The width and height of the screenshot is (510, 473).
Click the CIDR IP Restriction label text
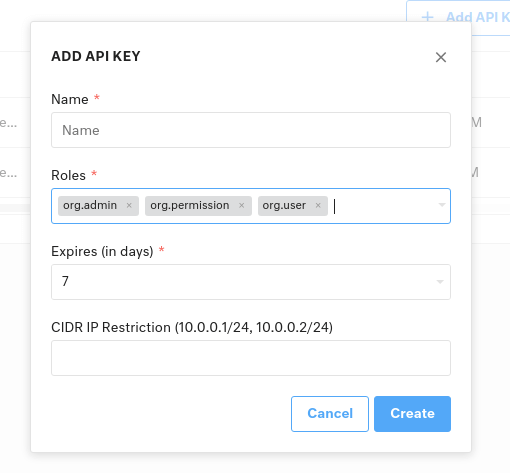[x=192, y=327]
